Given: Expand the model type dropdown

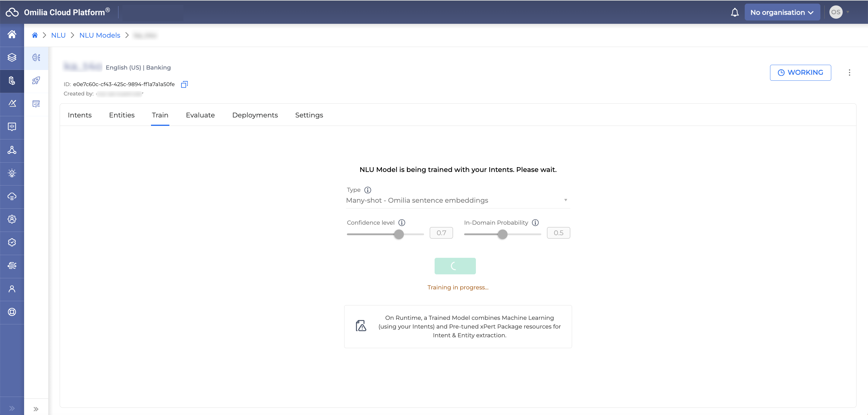Looking at the screenshot, I should 565,200.
